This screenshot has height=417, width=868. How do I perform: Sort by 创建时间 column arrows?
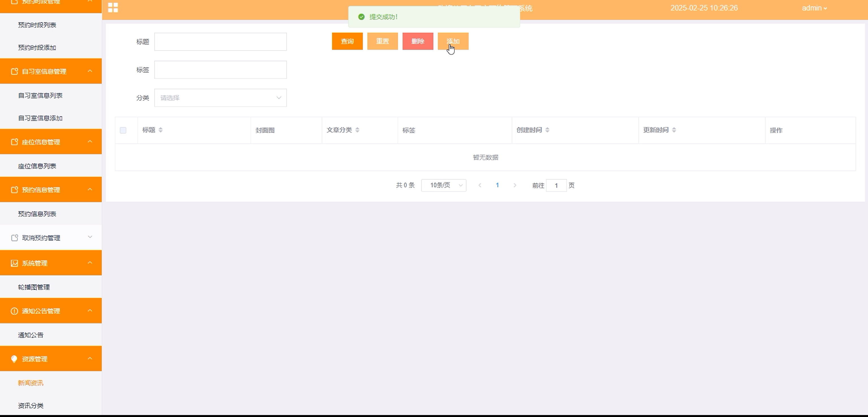(547, 130)
